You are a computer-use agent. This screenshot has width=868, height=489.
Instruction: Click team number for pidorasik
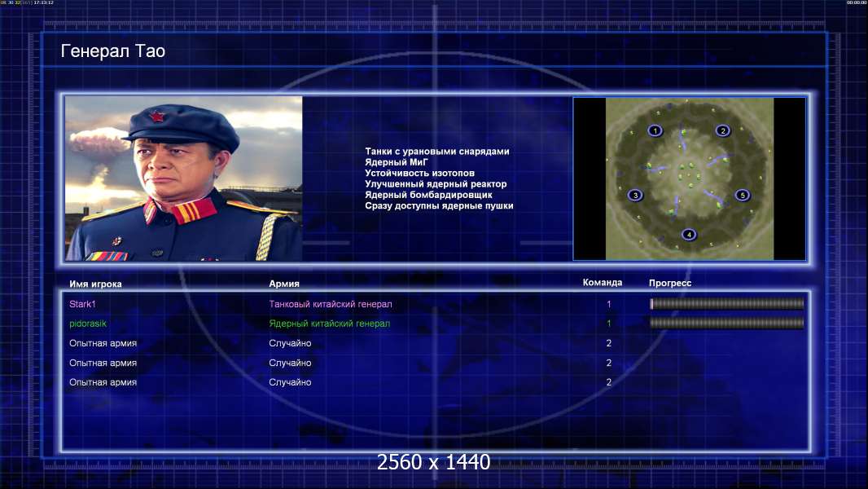click(608, 324)
